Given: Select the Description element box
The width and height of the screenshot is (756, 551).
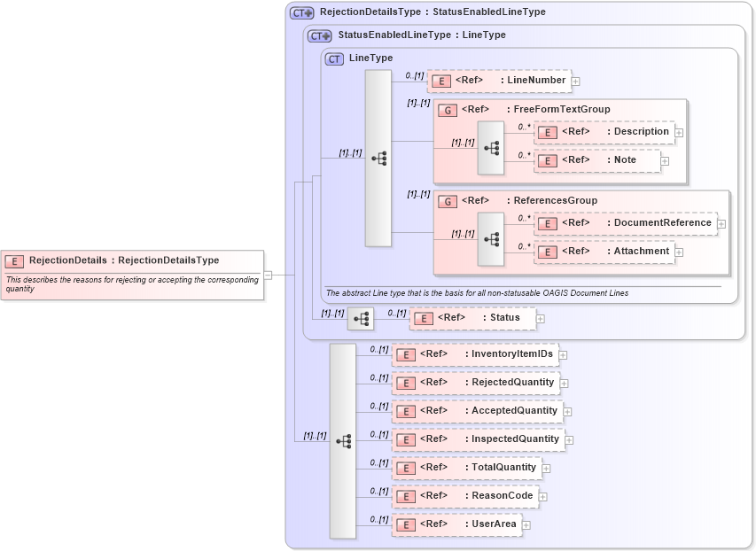Looking at the screenshot, I should tap(603, 131).
